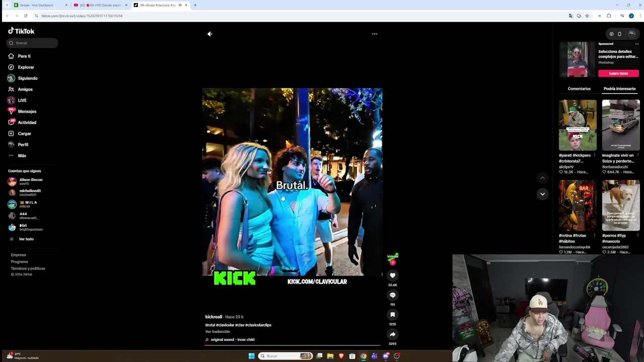Viewport: 644px width, 362px height.
Task: Click the Windows taskbar Buscar search box
Action: click(285, 356)
